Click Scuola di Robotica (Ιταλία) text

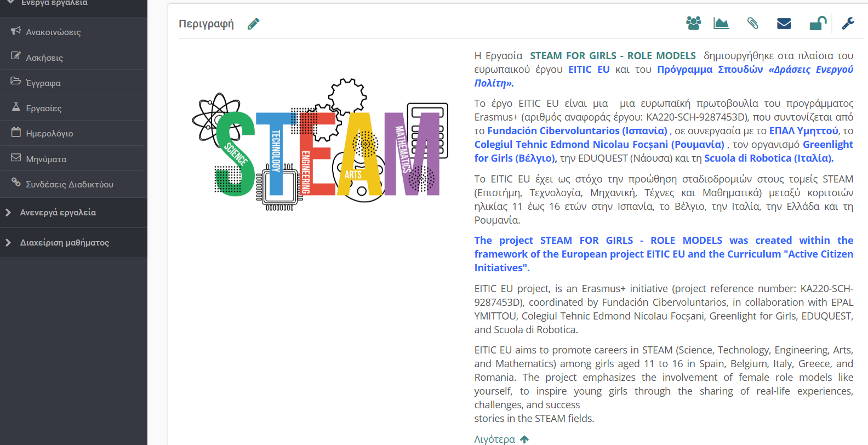pos(769,158)
